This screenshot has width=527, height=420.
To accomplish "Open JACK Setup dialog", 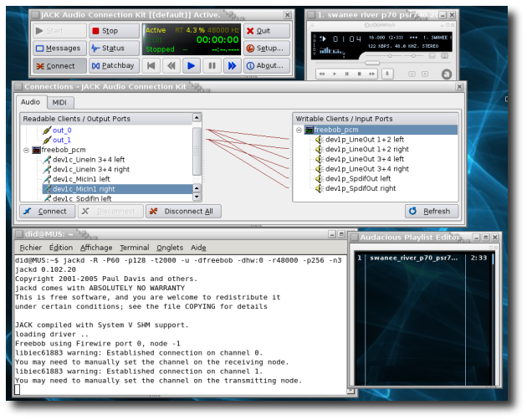I will click(268, 49).
